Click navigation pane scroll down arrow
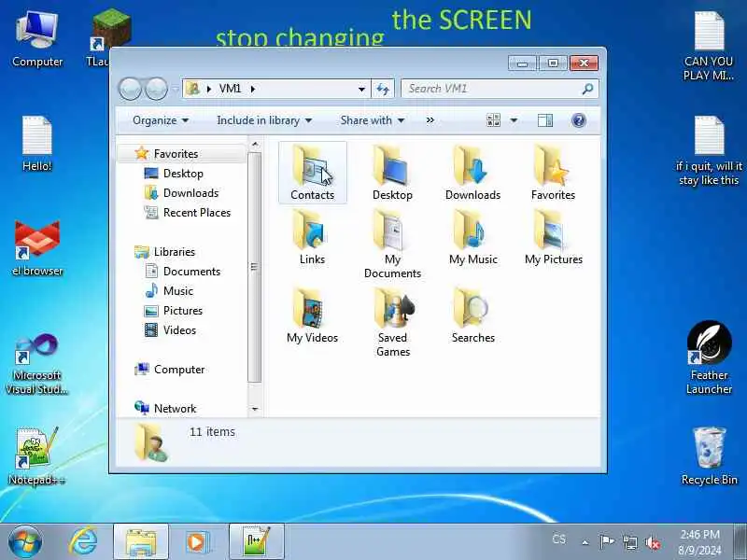The width and height of the screenshot is (747, 560). tap(255, 409)
